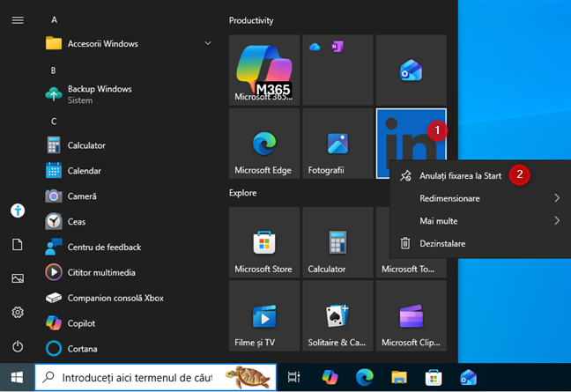
Task: Open the Microsoft Clipchamp tile
Action: (x=412, y=316)
